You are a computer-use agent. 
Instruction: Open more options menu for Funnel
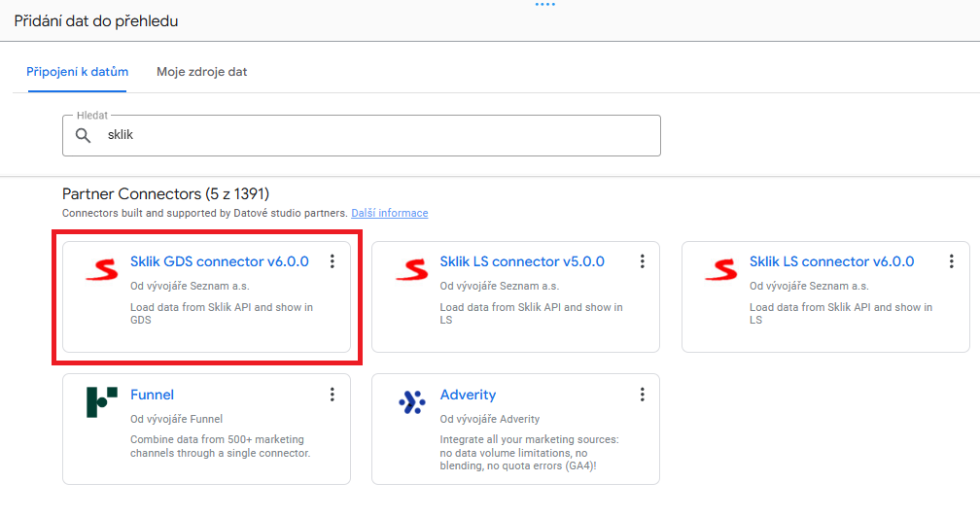tap(332, 395)
